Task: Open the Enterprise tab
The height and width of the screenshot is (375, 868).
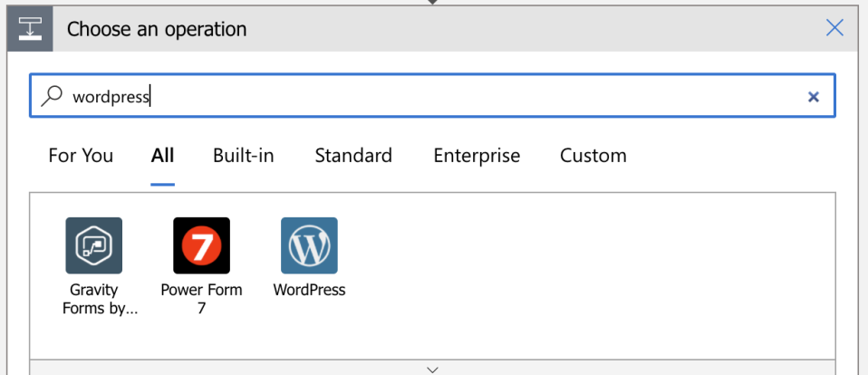Action: pos(477,156)
